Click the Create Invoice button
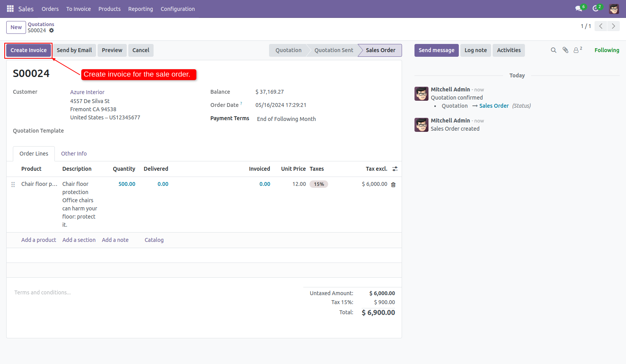This screenshot has width=626, height=364. 28,50
